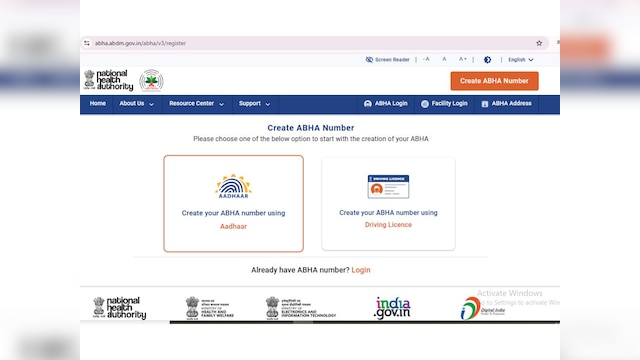
Task: Open Facility Login
Action: 444,104
